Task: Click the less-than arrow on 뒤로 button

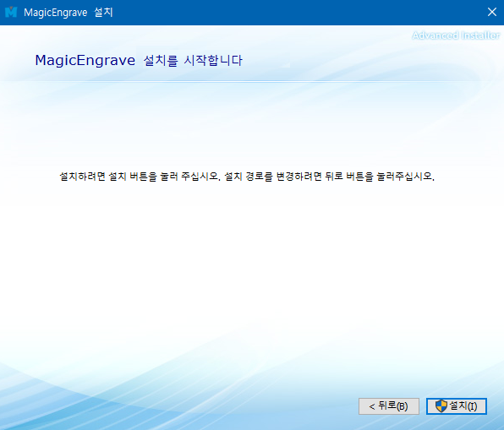Action: (x=372, y=407)
